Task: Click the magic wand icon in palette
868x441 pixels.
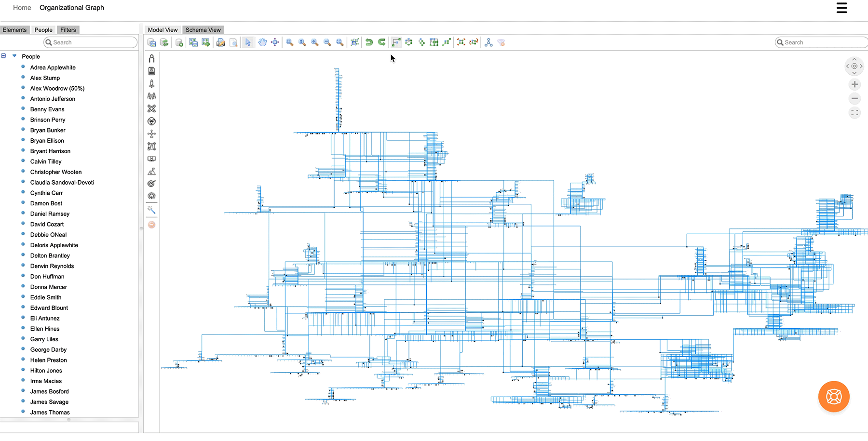Action: coord(151,210)
